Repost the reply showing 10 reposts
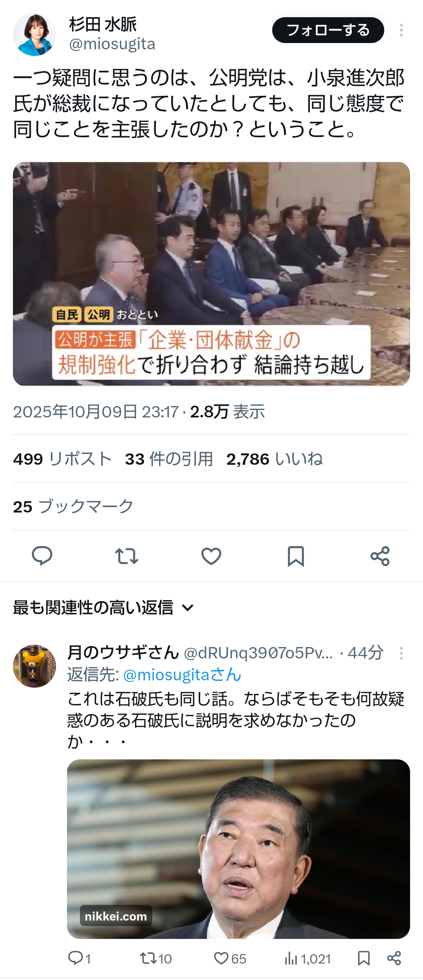 tap(156, 958)
